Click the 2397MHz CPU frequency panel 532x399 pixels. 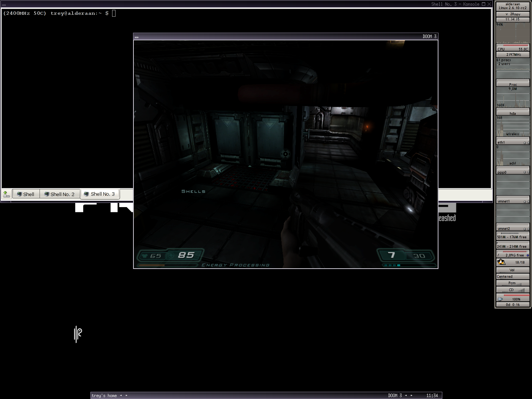(x=513, y=54)
